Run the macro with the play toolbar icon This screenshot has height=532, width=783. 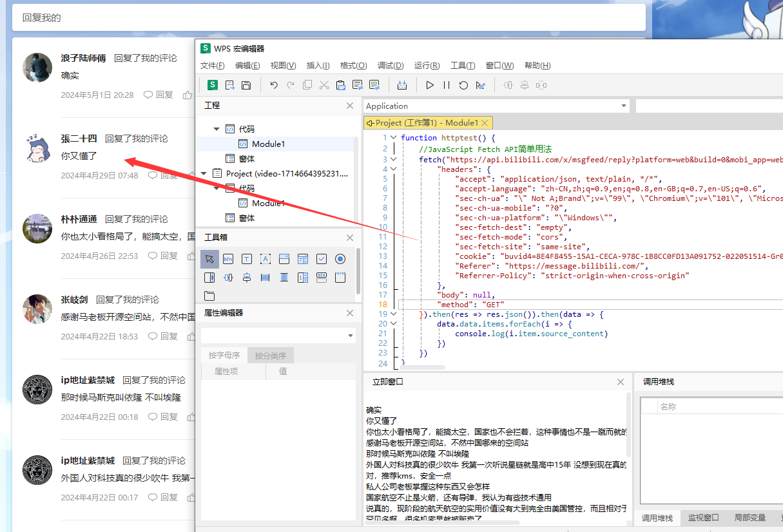(429, 84)
